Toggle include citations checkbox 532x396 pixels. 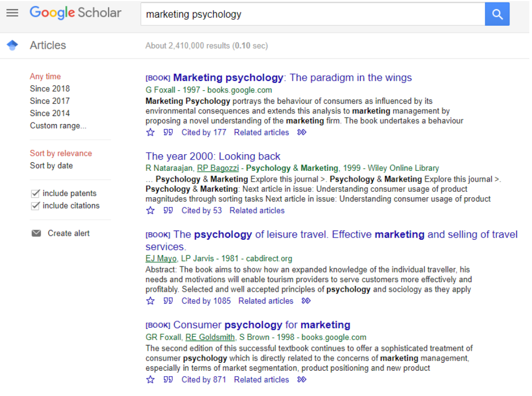coord(35,205)
